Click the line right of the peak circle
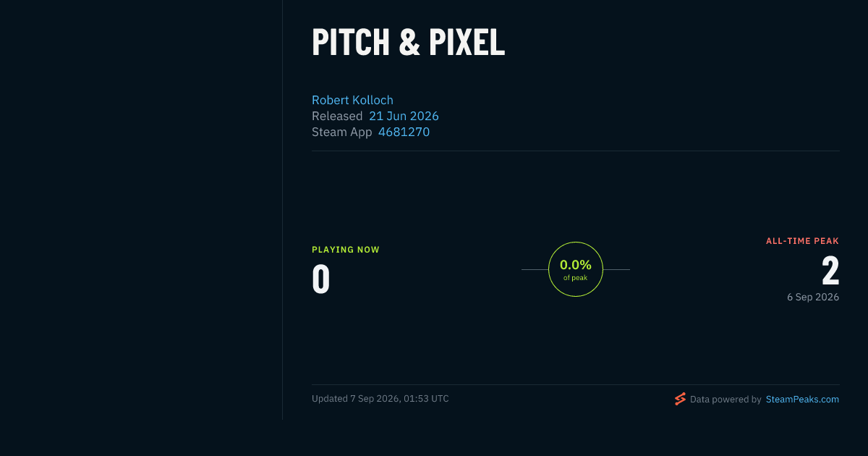 (616, 269)
